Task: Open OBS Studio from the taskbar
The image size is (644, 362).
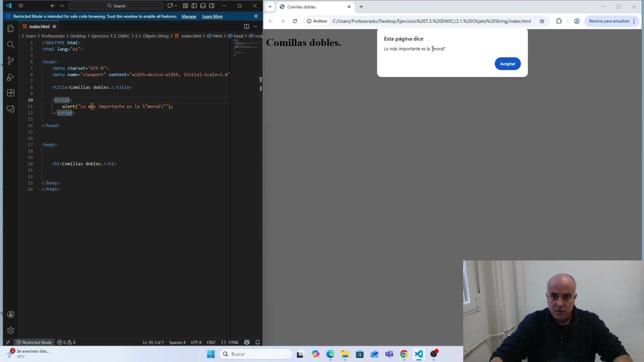Action: (x=434, y=354)
